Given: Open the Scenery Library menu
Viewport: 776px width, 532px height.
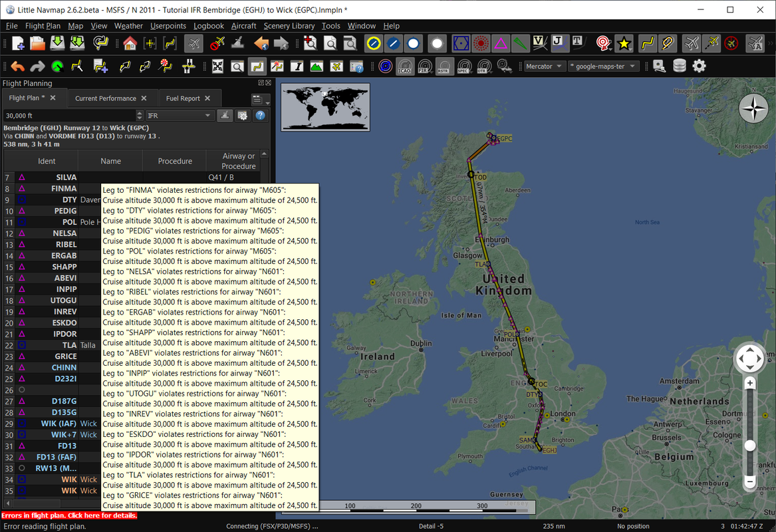Looking at the screenshot, I should (289, 26).
